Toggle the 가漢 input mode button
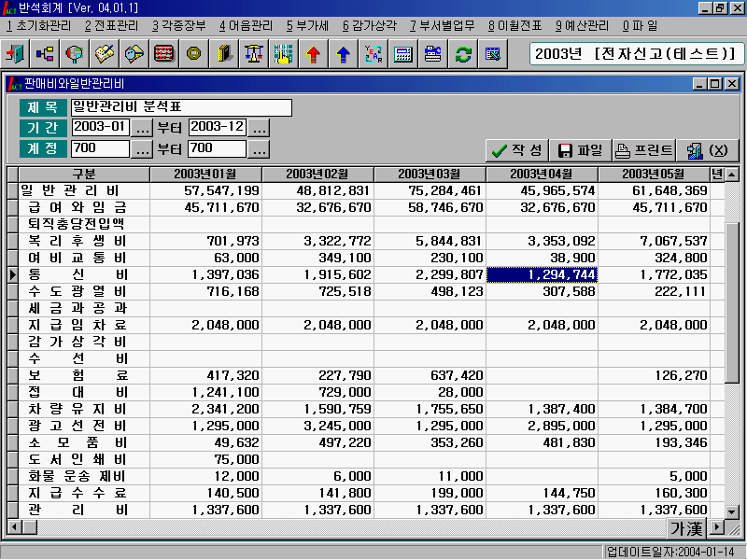The width and height of the screenshot is (747, 560). (686, 527)
